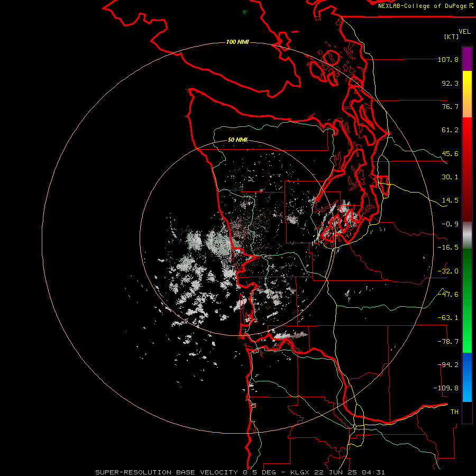
Task: Click the -16.5 velocity scale value
Action: click(448, 248)
